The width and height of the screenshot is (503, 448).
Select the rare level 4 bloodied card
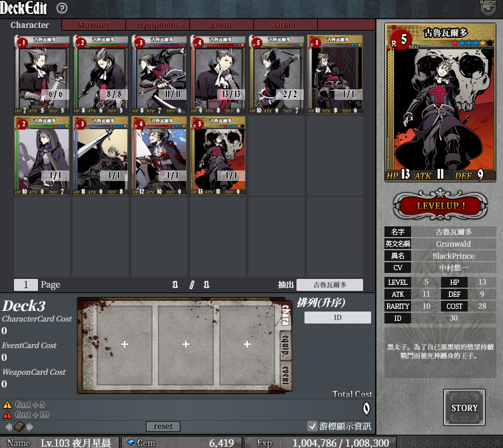pyautogui.click(x=159, y=156)
